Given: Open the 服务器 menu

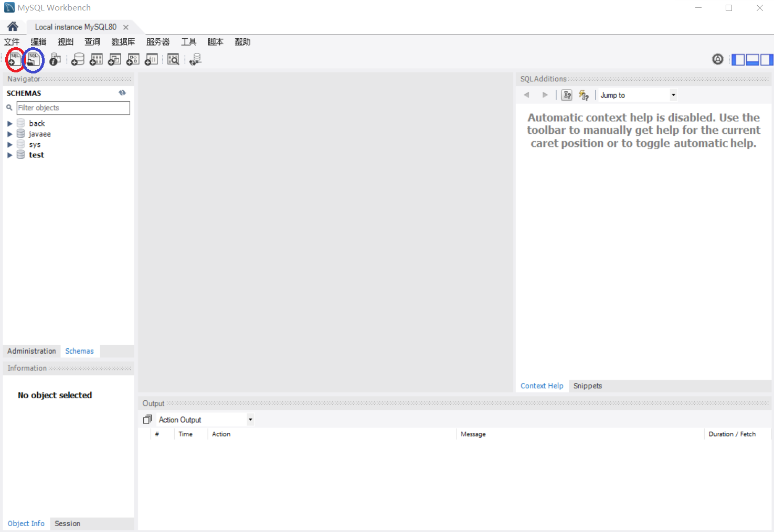Looking at the screenshot, I should pyautogui.click(x=158, y=42).
